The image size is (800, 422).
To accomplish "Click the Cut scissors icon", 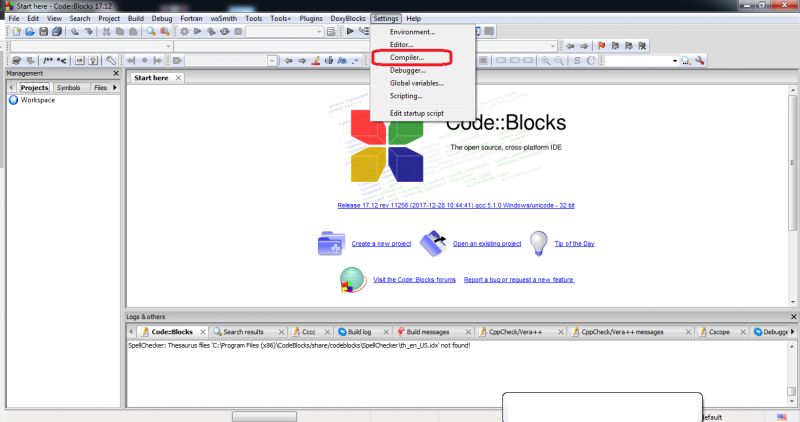I will [106, 32].
